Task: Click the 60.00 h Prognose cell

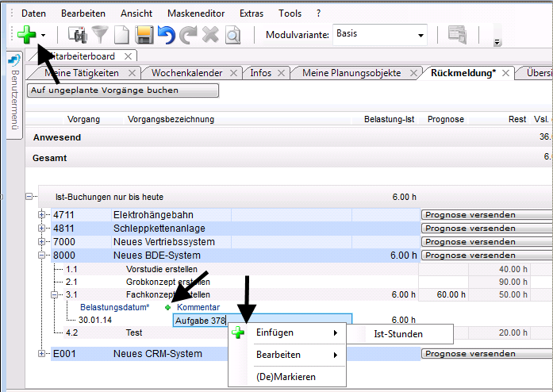Action: [444, 294]
